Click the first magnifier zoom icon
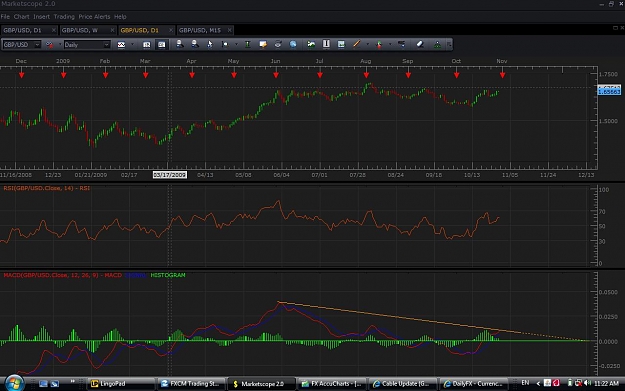This screenshot has height=391, width=625. (180, 44)
